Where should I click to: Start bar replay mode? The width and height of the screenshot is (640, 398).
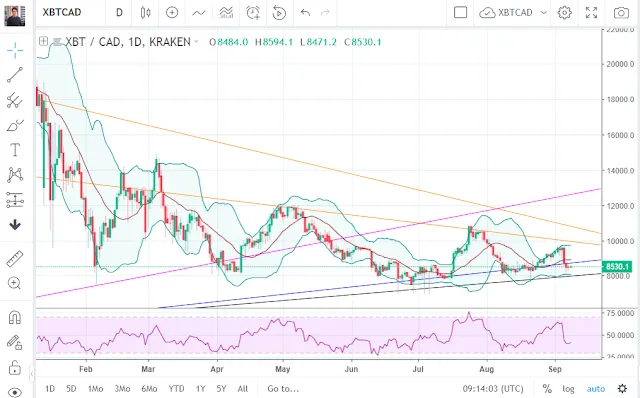(279, 13)
